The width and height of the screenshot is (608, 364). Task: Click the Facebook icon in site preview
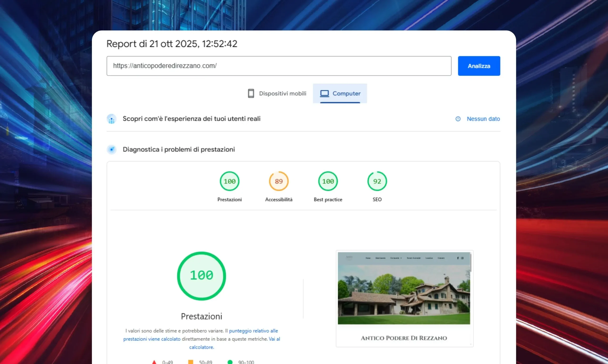tap(458, 258)
